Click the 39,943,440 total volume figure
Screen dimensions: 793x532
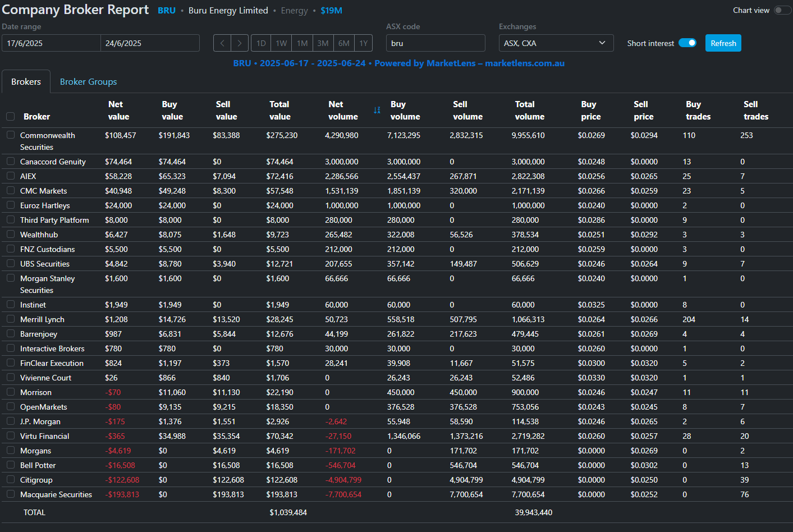coord(534,512)
